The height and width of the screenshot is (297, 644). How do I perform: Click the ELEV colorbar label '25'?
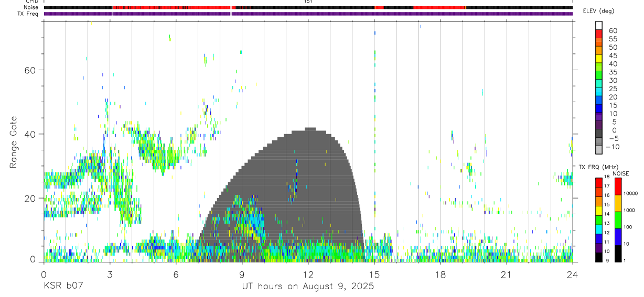click(613, 89)
